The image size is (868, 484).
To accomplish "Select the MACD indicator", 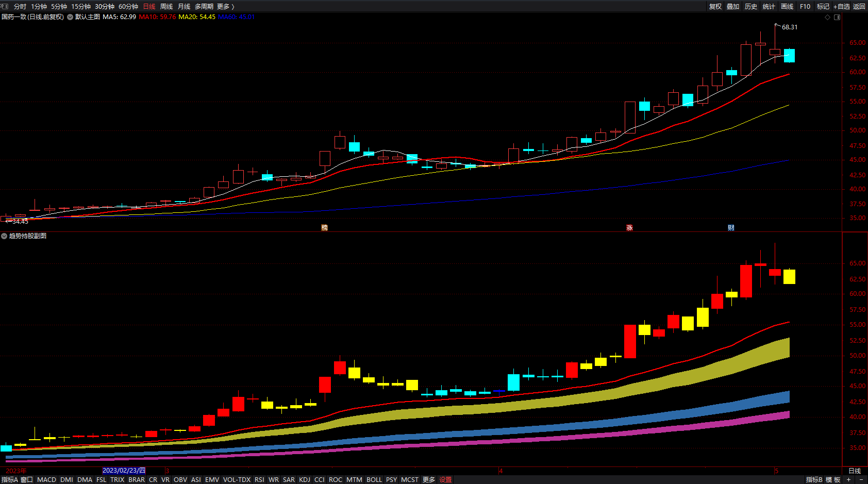I will [x=46, y=479].
